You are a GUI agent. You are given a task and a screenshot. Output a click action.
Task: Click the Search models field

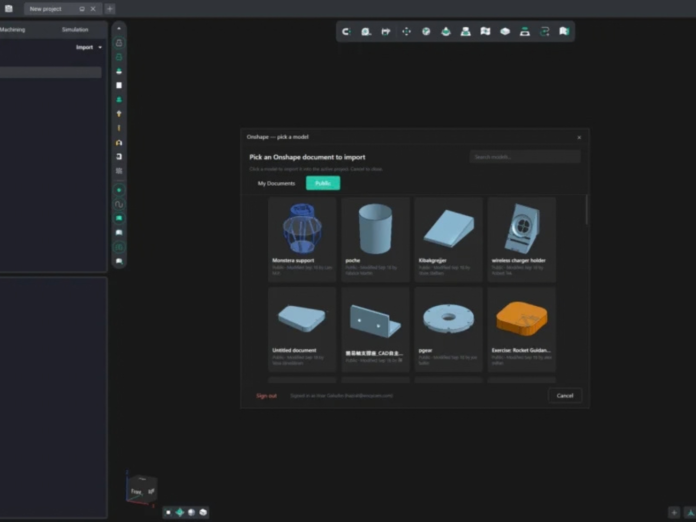click(525, 157)
